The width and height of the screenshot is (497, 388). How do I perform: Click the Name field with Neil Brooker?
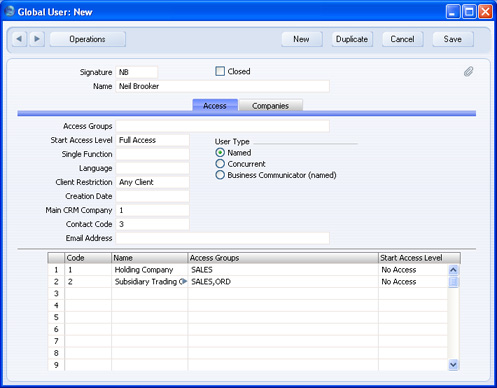[x=222, y=86]
